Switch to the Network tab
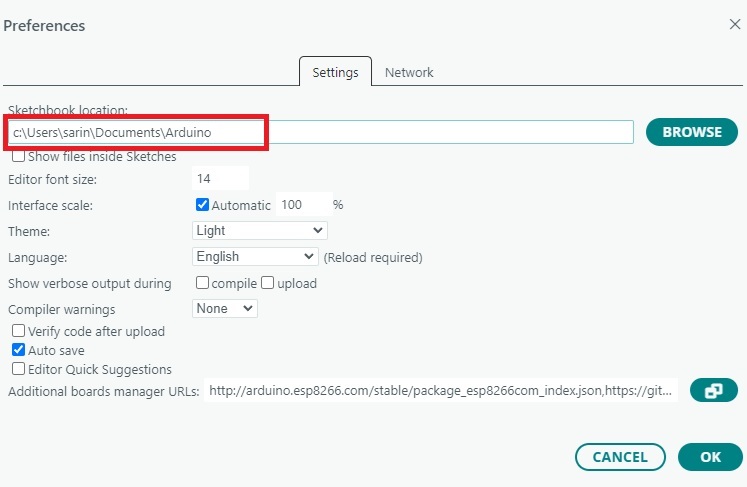Image resolution: width=747 pixels, height=487 pixels. pyautogui.click(x=409, y=73)
